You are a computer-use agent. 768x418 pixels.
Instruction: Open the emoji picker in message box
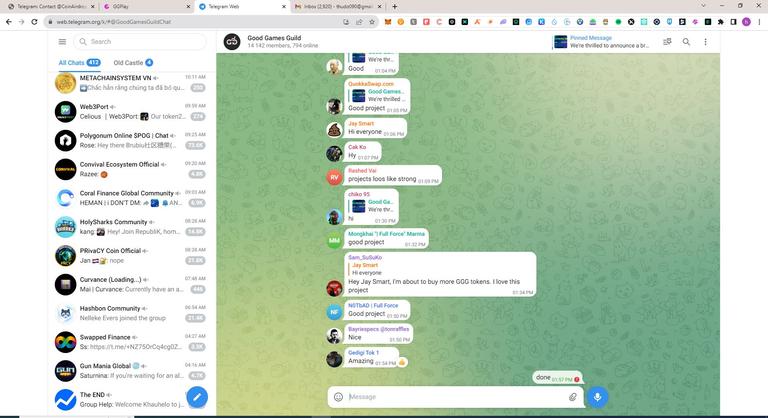(338, 397)
